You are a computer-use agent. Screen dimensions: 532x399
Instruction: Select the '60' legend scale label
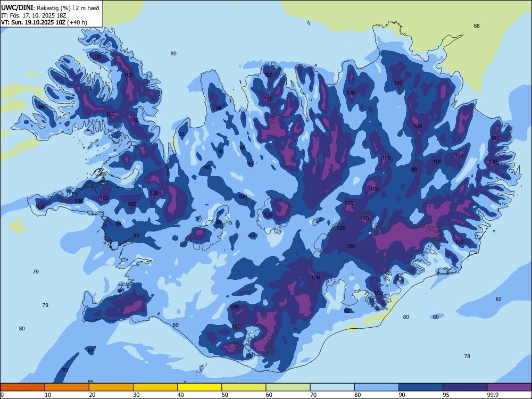[x=269, y=395]
